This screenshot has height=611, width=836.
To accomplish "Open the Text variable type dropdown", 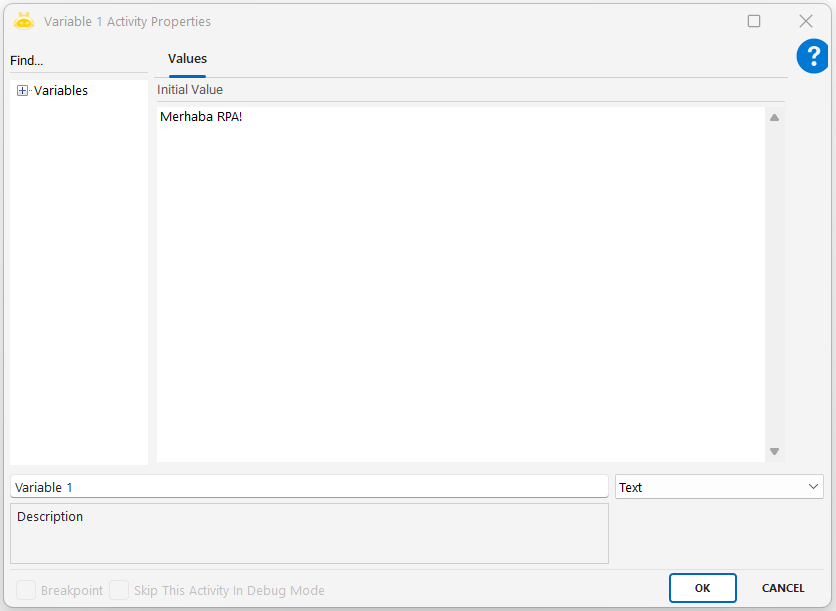I will (x=719, y=487).
